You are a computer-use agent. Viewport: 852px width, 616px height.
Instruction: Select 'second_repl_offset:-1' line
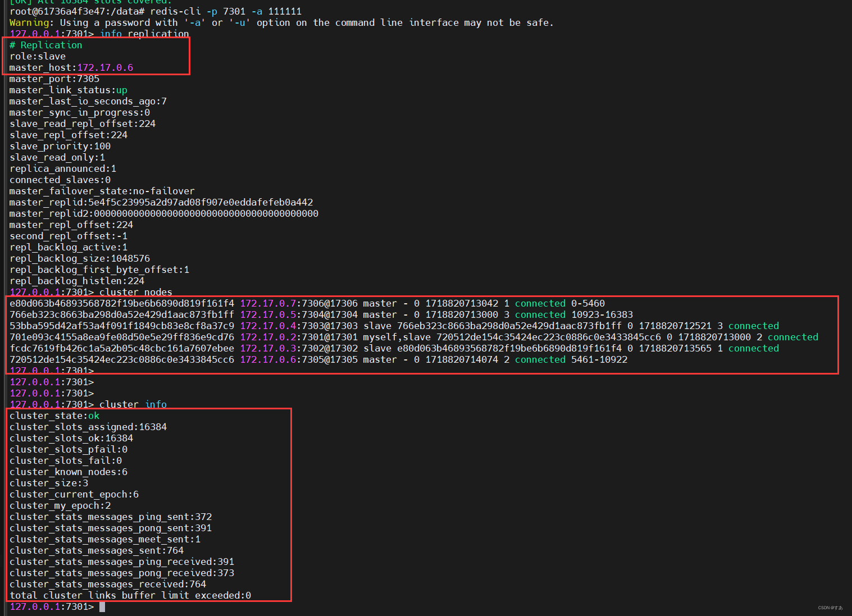[x=69, y=236]
